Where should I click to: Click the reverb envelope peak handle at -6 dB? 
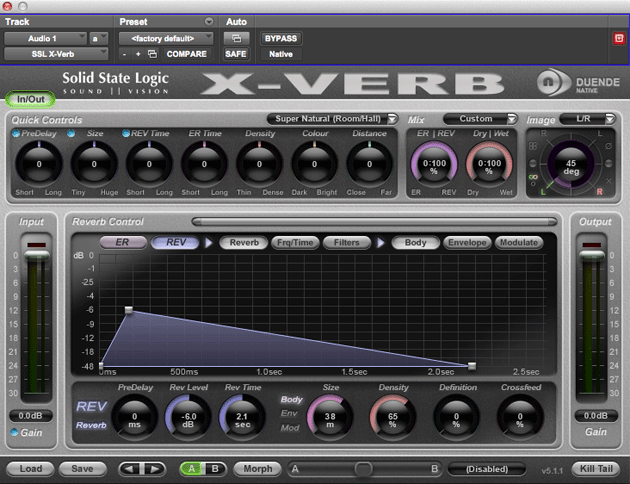pyautogui.click(x=129, y=310)
